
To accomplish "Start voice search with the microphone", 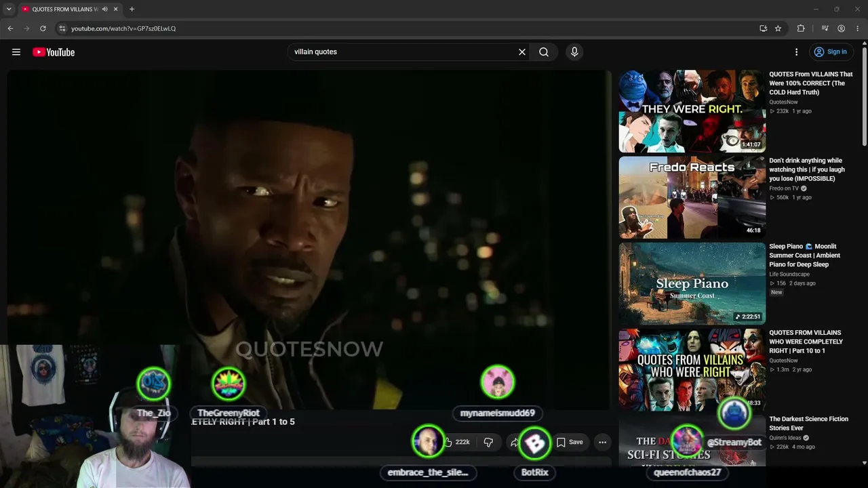I will click(x=574, y=52).
